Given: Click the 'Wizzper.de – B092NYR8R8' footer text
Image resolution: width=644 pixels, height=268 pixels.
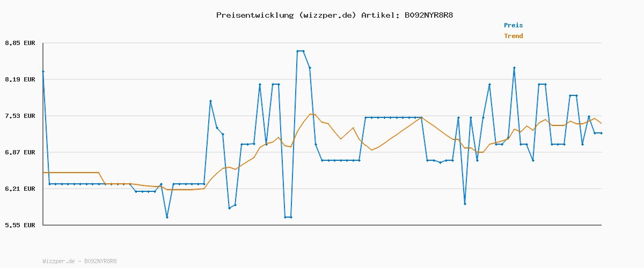Looking at the screenshot, I should coord(79,262).
